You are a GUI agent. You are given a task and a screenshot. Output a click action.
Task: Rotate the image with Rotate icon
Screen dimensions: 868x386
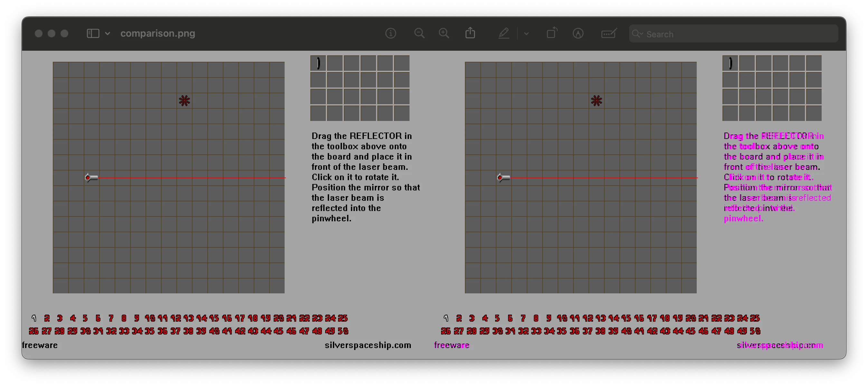point(552,33)
